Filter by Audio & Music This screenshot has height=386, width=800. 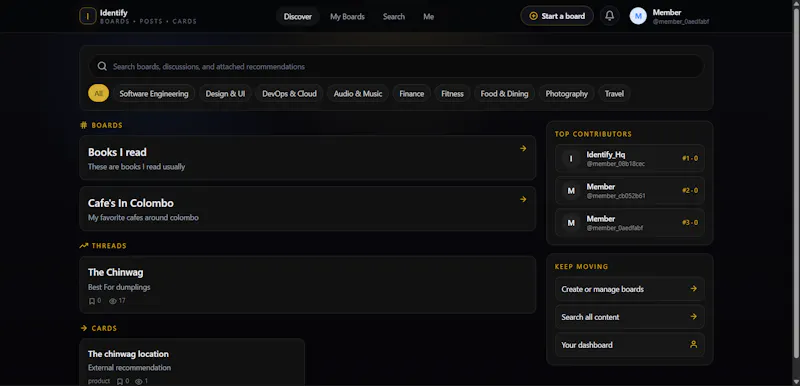358,93
